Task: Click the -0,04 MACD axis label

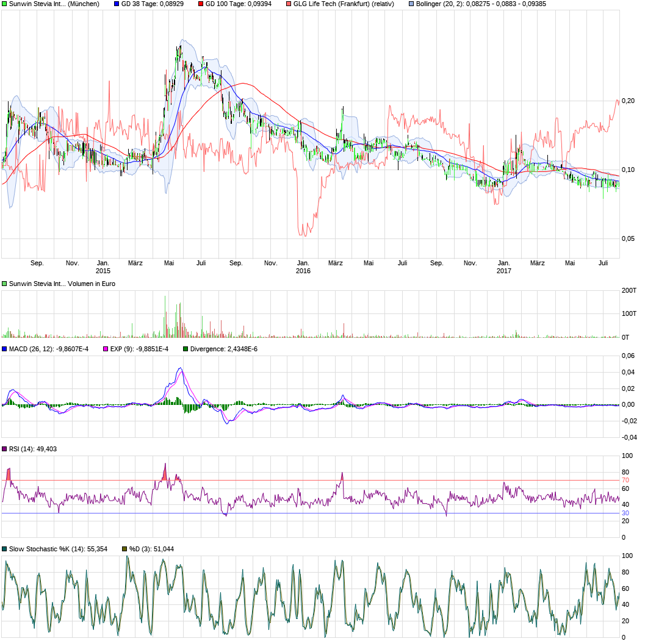Action: coord(629,438)
